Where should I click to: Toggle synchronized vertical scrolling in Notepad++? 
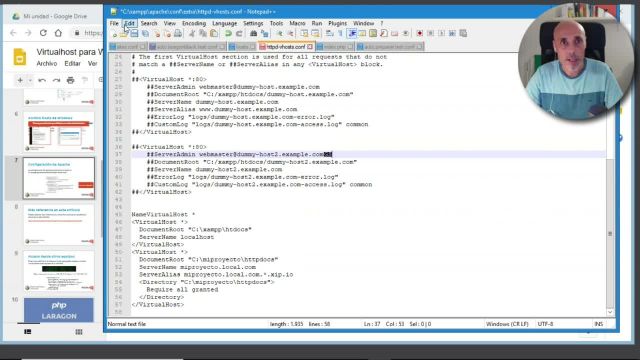tap(304, 34)
